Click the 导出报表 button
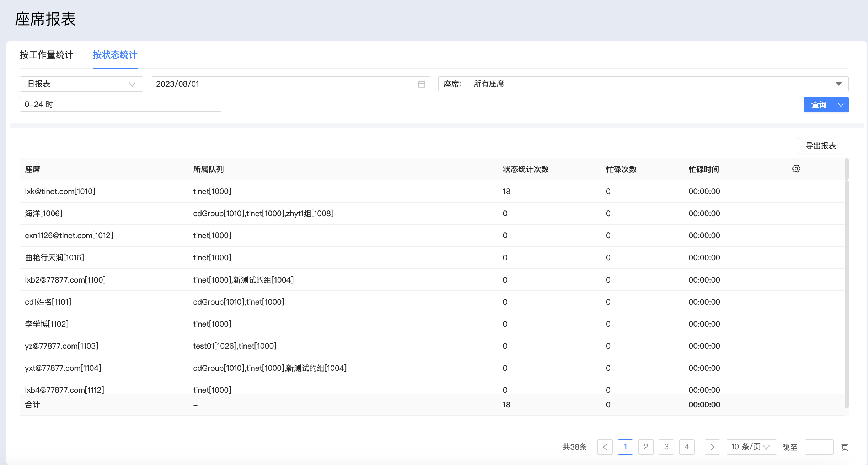Image resolution: width=868 pixels, height=465 pixels. [x=820, y=145]
